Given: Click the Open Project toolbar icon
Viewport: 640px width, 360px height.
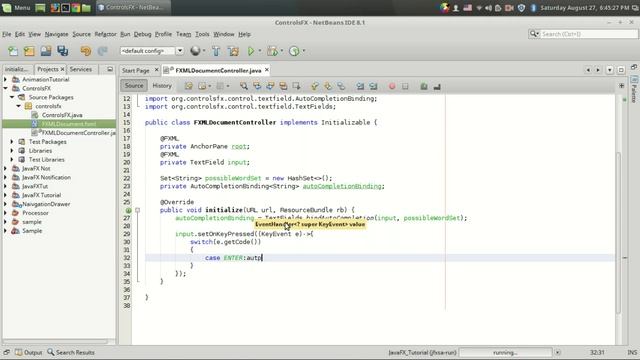Looking at the screenshot, I should tap(46, 51).
